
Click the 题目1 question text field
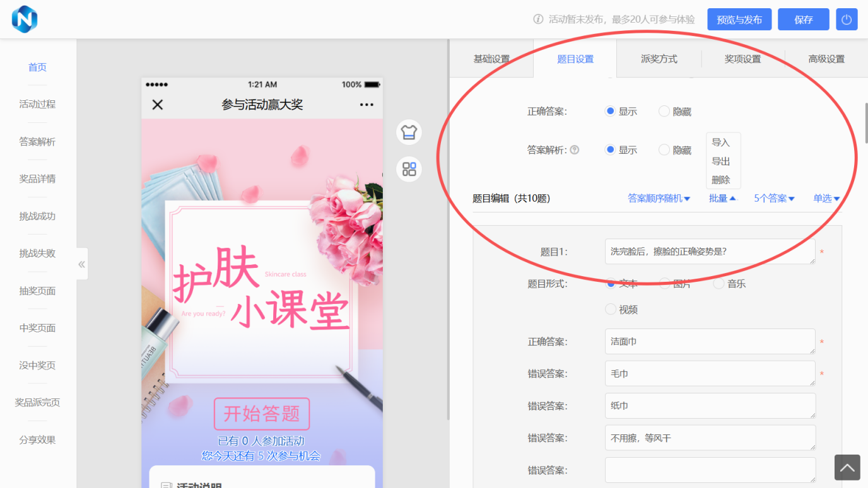point(709,252)
